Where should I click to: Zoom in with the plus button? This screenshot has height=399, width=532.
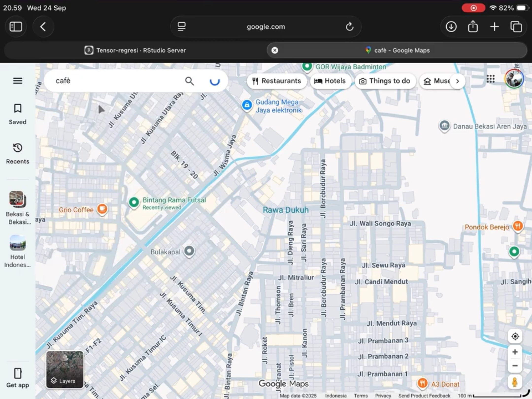(x=515, y=352)
